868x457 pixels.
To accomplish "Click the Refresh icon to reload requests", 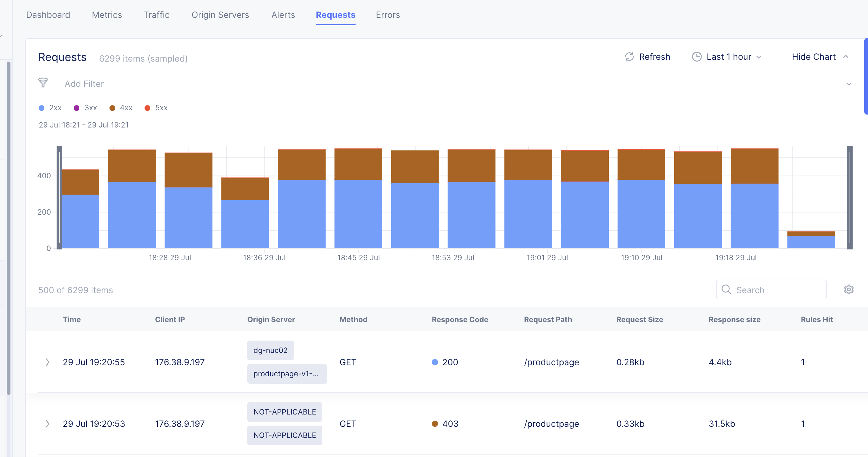I will 629,57.
